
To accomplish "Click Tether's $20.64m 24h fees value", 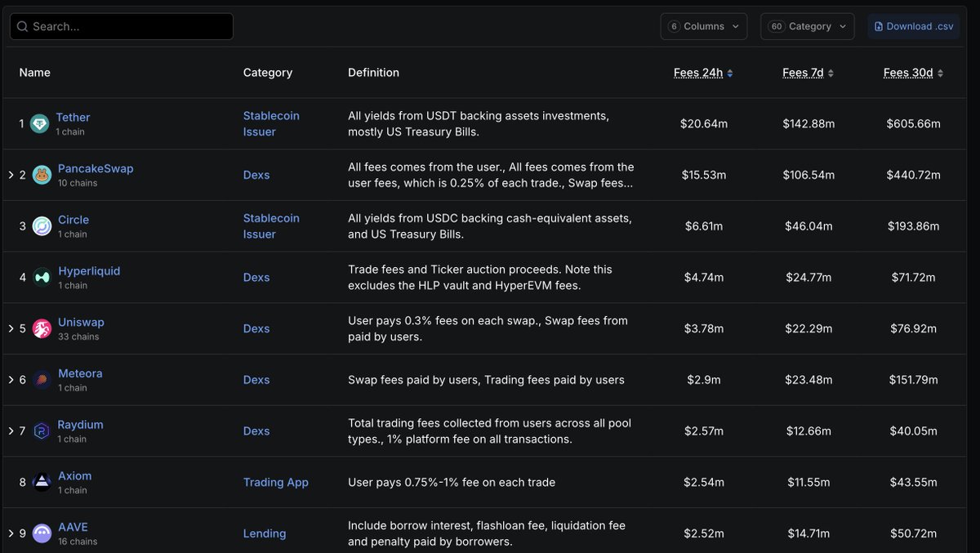I will [x=704, y=124].
